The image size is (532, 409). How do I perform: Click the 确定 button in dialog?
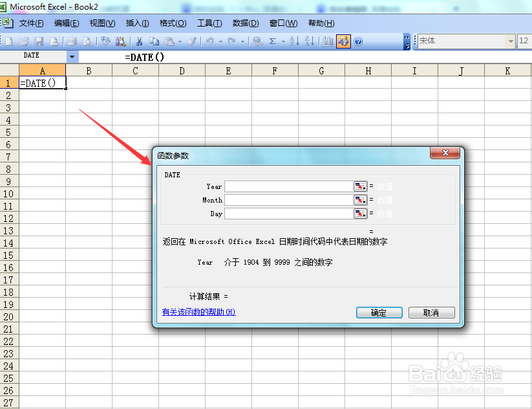point(379,313)
